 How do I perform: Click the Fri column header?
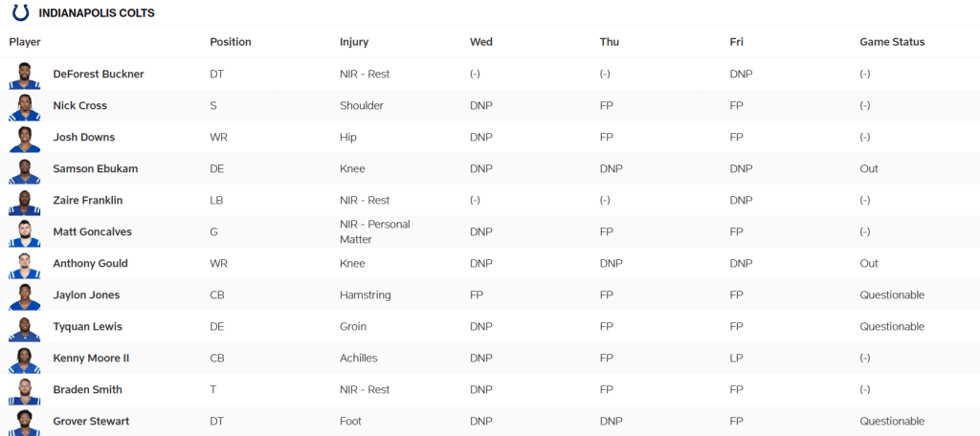click(737, 42)
